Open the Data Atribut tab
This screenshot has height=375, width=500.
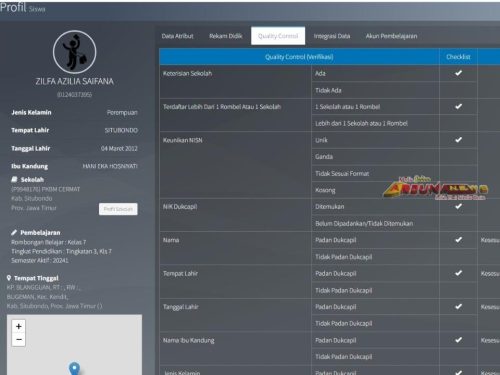[x=177, y=36]
